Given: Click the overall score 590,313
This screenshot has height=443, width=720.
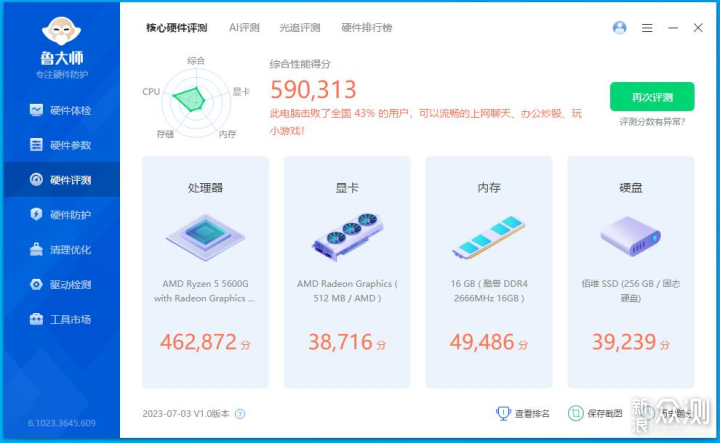Looking at the screenshot, I should tap(313, 89).
